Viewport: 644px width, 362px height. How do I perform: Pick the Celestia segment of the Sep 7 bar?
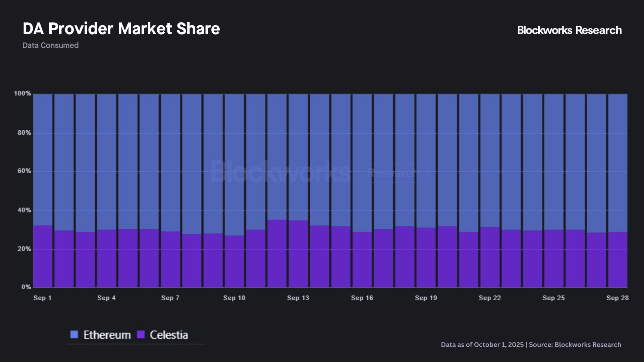tap(170, 259)
